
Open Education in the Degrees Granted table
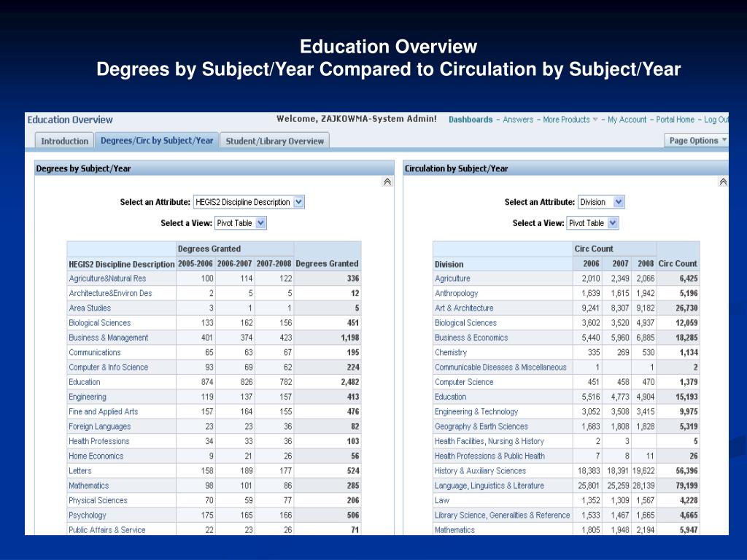[85, 382]
